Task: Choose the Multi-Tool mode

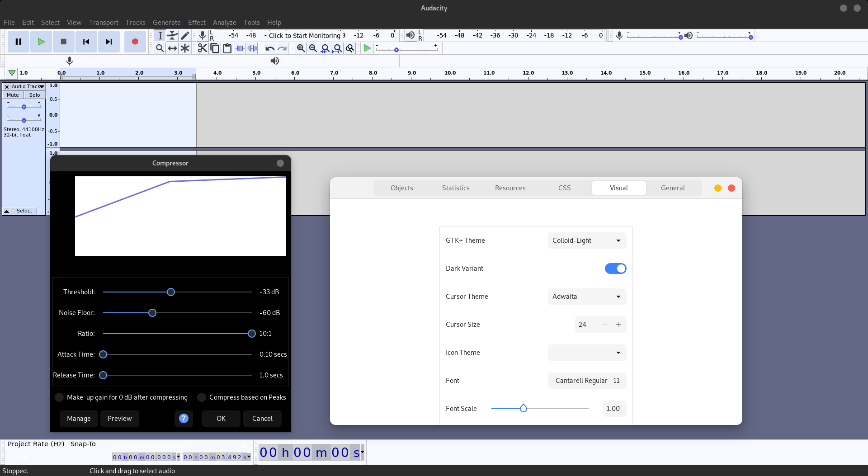Action: (185, 48)
